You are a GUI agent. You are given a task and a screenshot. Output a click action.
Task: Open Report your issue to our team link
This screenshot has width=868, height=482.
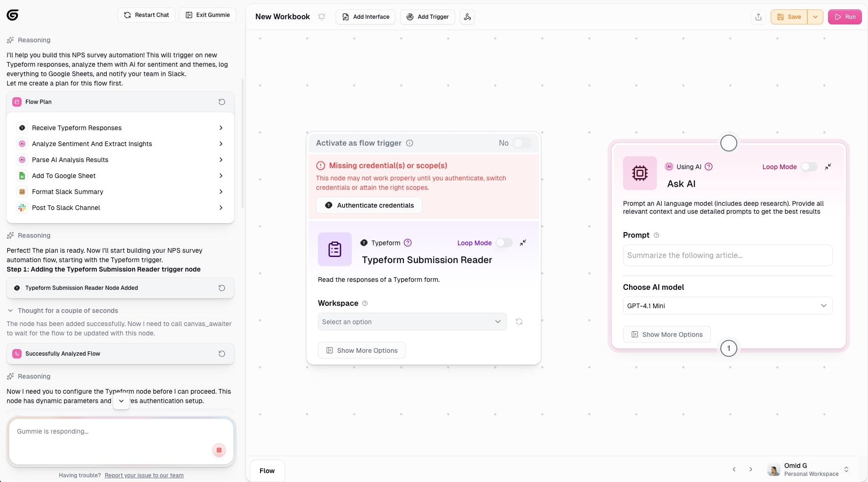click(144, 475)
